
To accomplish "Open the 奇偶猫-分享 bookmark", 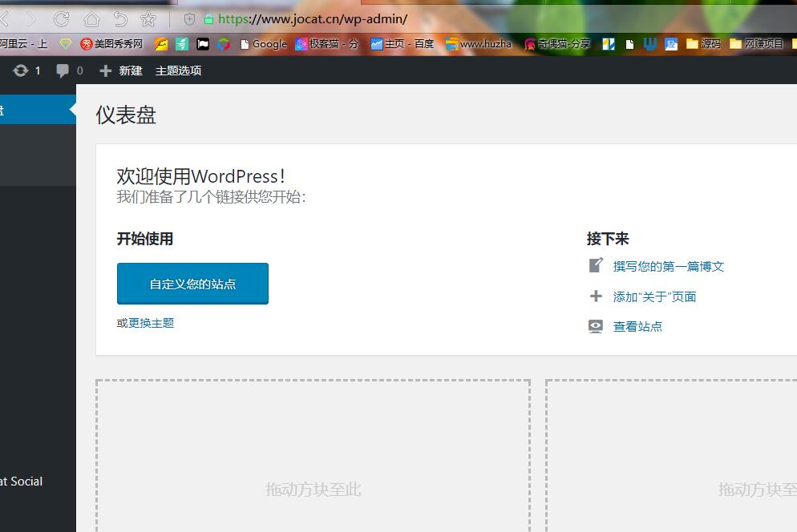I will 557,44.
